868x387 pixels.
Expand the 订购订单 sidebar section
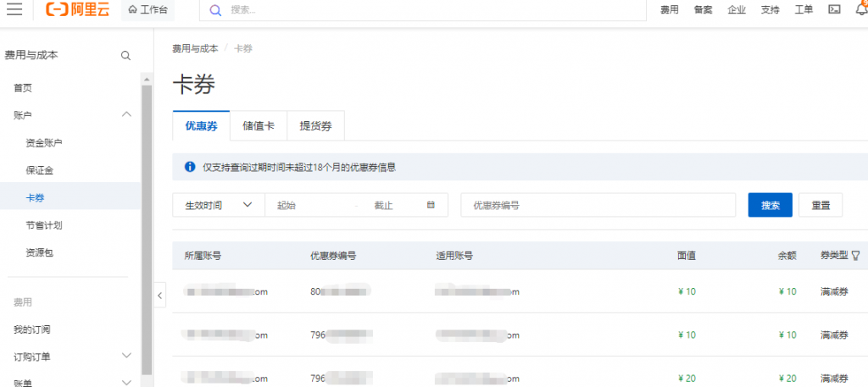(126, 357)
